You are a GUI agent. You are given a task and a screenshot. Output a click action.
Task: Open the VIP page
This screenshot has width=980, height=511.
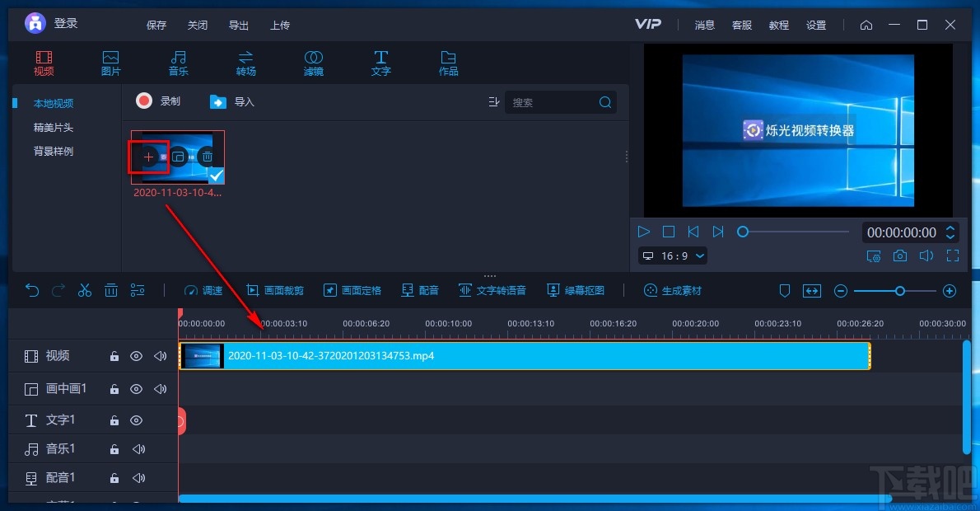[647, 25]
